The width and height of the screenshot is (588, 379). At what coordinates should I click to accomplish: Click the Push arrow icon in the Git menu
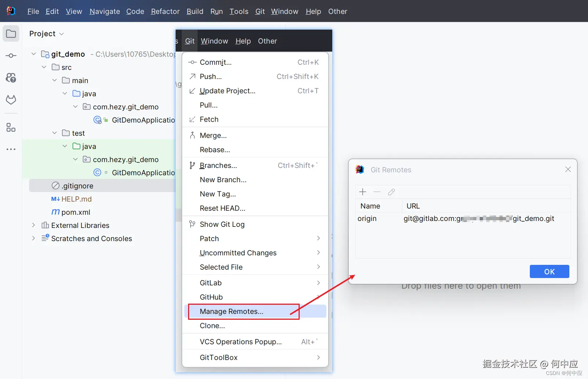[x=192, y=76]
